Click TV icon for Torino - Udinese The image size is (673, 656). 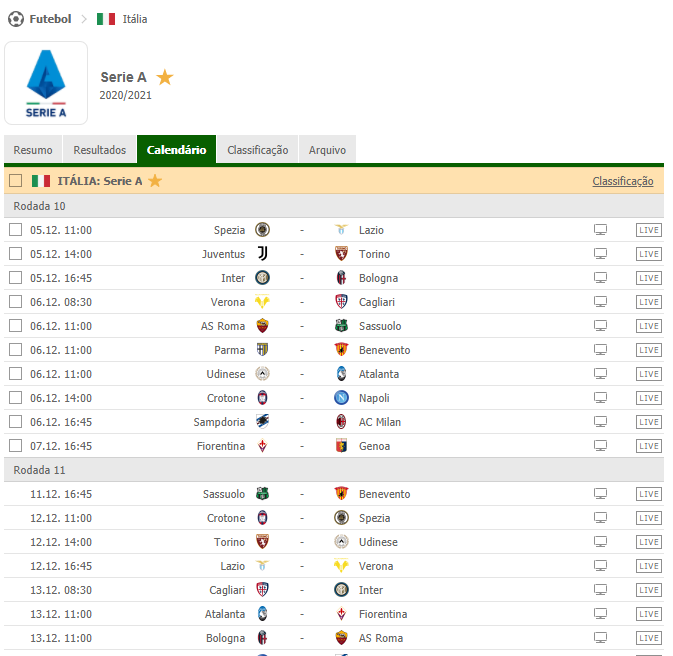point(600,542)
